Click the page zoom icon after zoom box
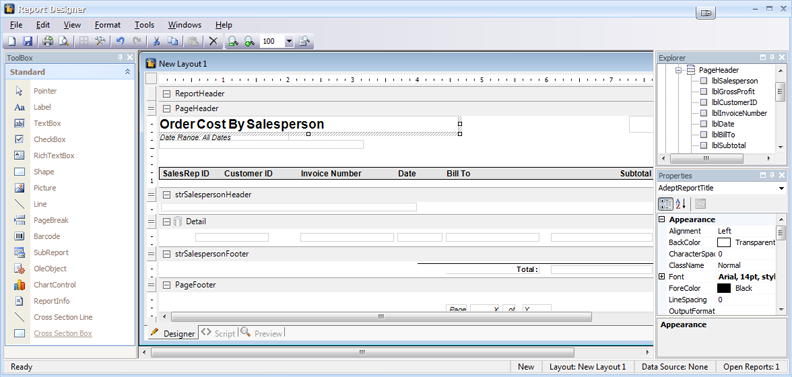Image resolution: width=792 pixels, height=377 pixels. (304, 41)
